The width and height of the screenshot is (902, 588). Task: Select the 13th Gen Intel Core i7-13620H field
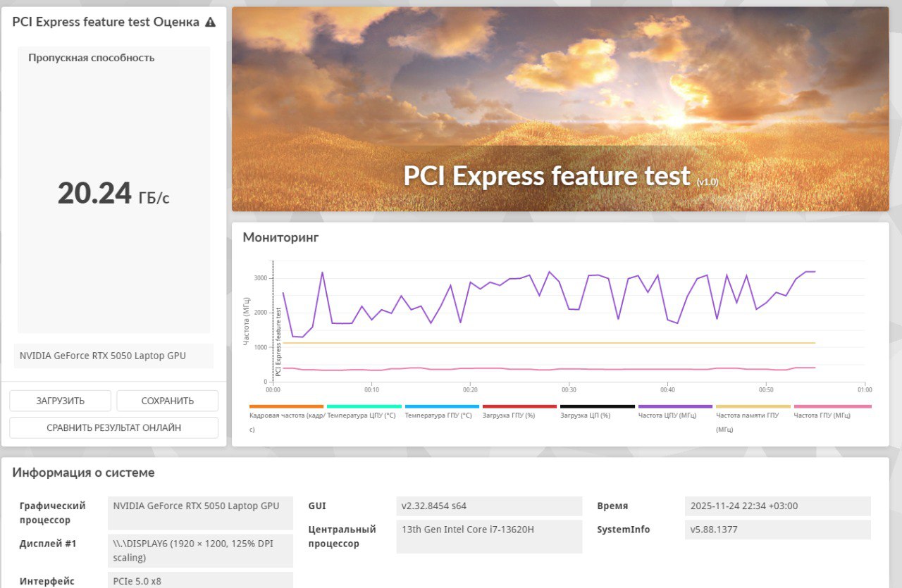489,537
